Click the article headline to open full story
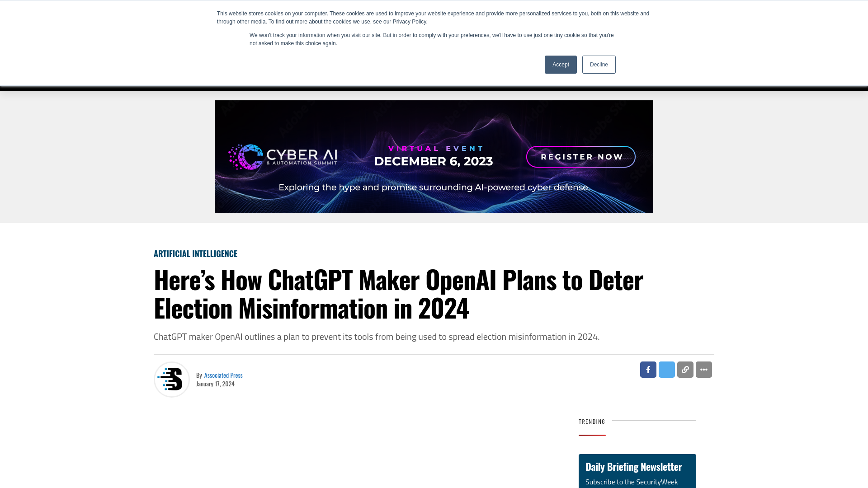Viewport: 868px width, 488px height. pyautogui.click(x=398, y=292)
